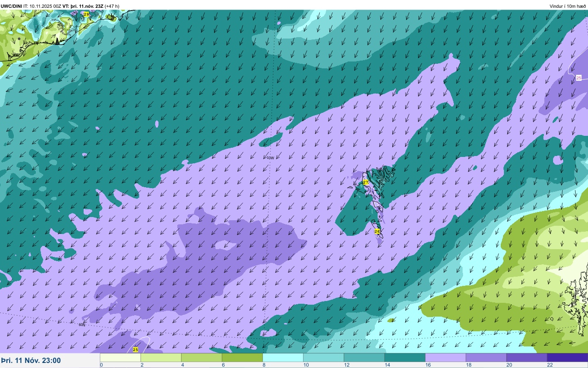Click the 'Þri. 11 Nóv. 23:00' timestamp

[31, 361]
